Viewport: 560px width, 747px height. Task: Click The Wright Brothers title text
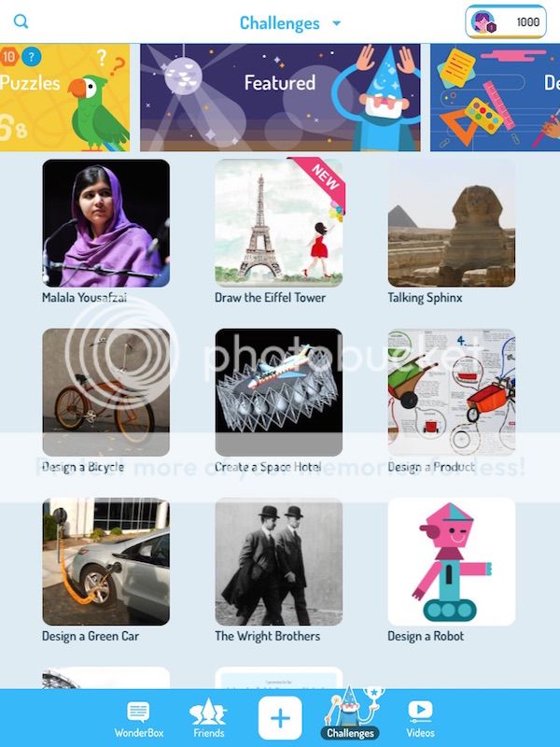[268, 636]
